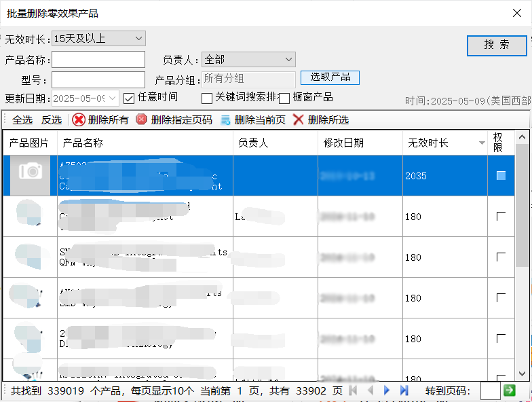Sort by 无效时长 column header
This screenshot has width=532, height=402.
click(444, 143)
